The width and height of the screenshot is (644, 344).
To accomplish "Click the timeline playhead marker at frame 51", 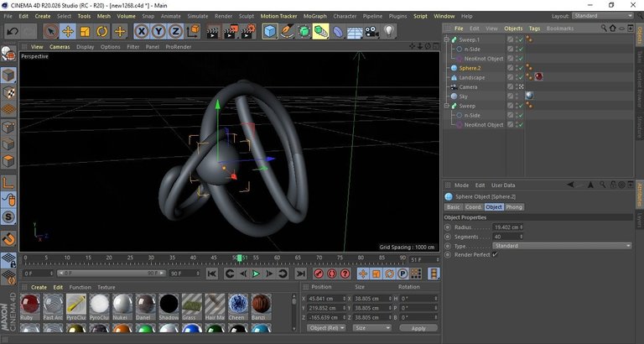I will point(240,258).
